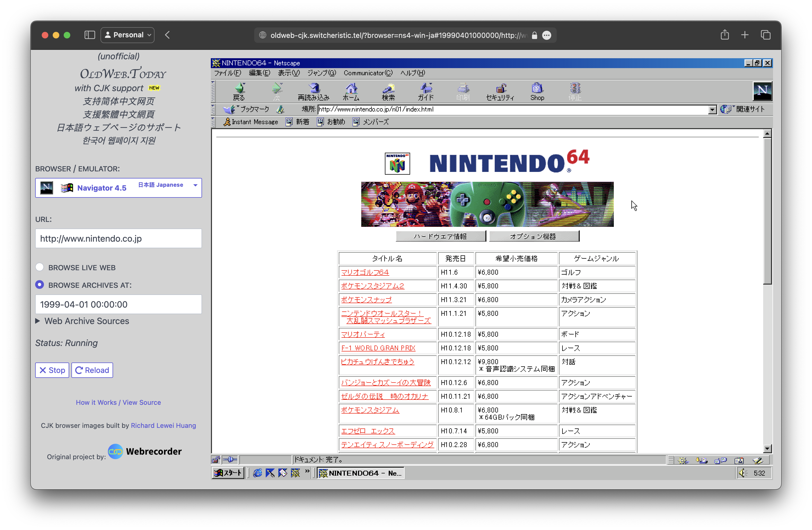
Task: Open the ファイル (File) menu
Action: point(227,73)
